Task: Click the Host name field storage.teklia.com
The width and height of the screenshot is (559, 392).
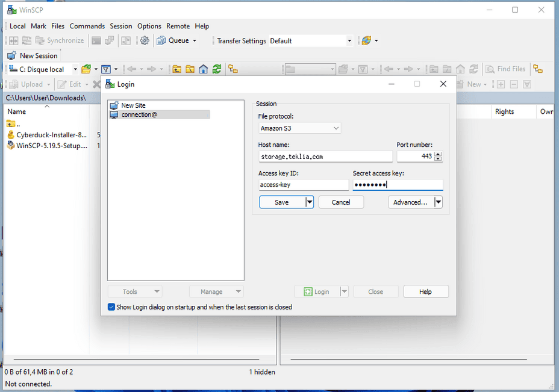Action: (325, 157)
